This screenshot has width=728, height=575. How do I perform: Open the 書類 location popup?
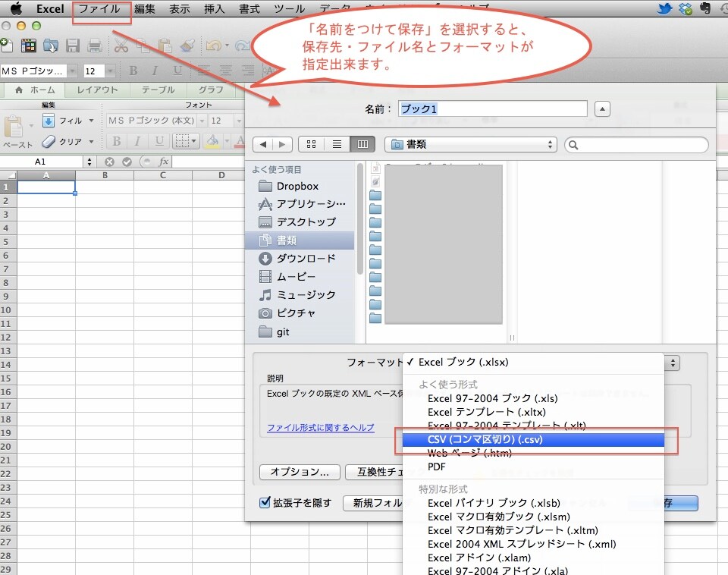point(471,144)
